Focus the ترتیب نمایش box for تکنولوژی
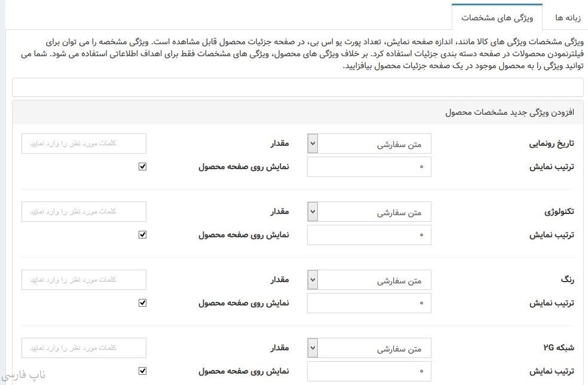 [369, 235]
